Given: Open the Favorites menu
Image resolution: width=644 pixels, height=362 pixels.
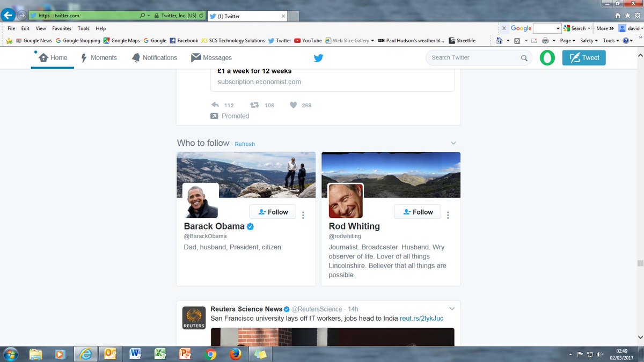Looking at the screenshot, I should pos(62,28).
